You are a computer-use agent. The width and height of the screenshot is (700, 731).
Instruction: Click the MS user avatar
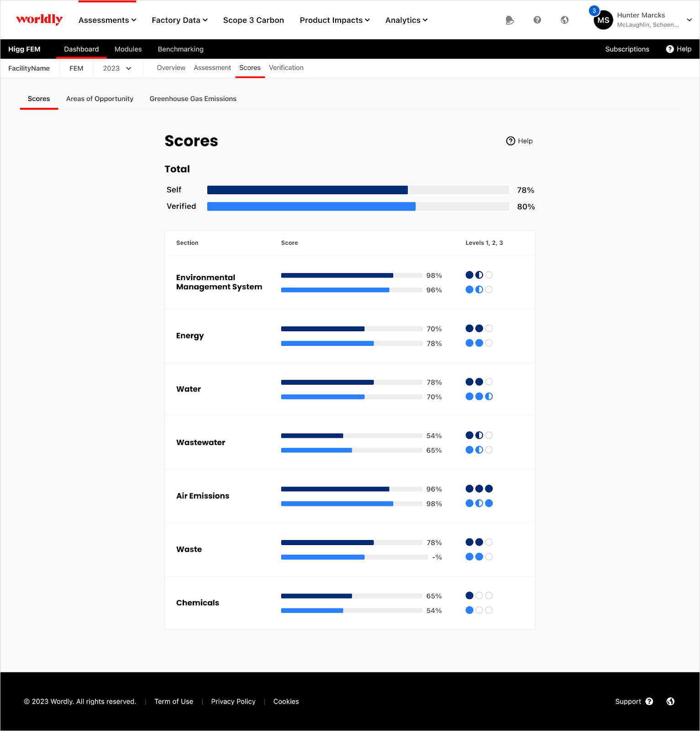point(603,20)
